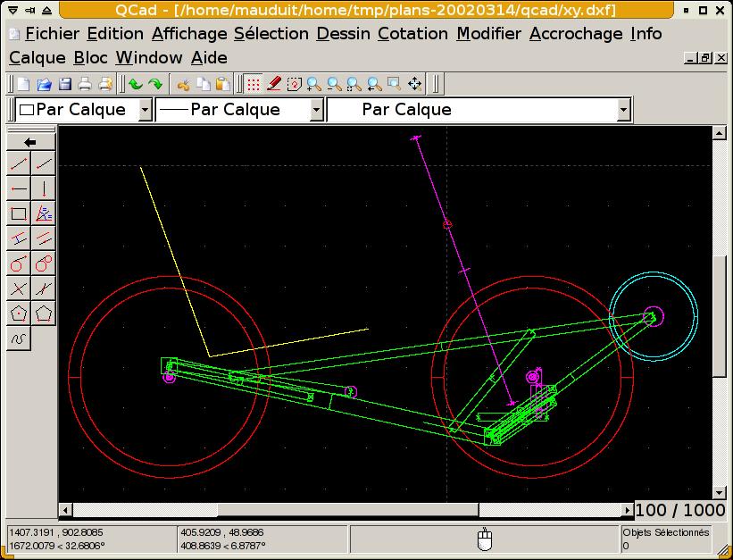Open print preview icon
The width and height of the screenshot is (733, 560).
tap(105, 84)
